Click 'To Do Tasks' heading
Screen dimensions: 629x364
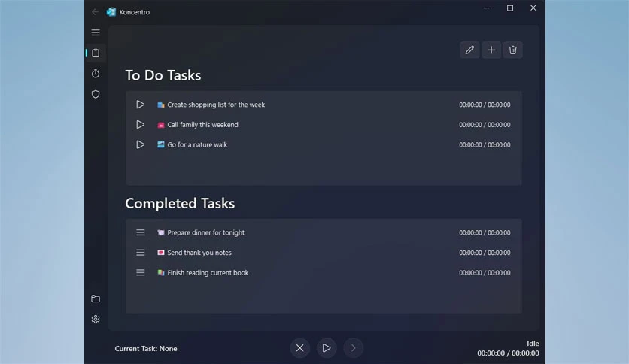163,75
